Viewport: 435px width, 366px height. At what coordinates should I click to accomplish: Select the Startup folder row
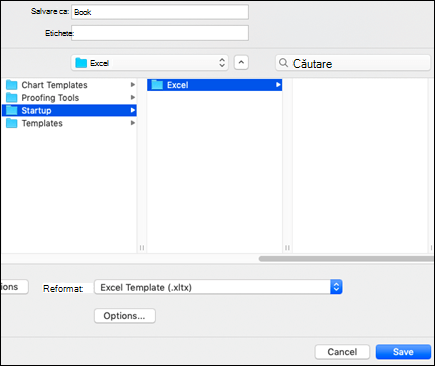click(x=69, y=110)
